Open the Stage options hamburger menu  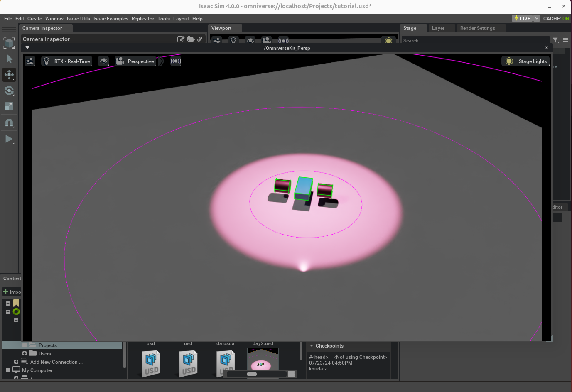(x=565, y=40)
